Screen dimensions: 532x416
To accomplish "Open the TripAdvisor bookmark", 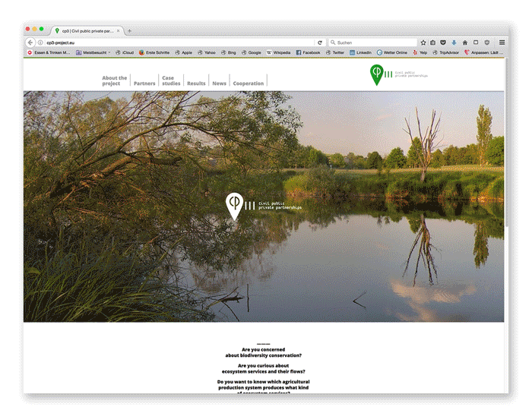I will point(445,52).
